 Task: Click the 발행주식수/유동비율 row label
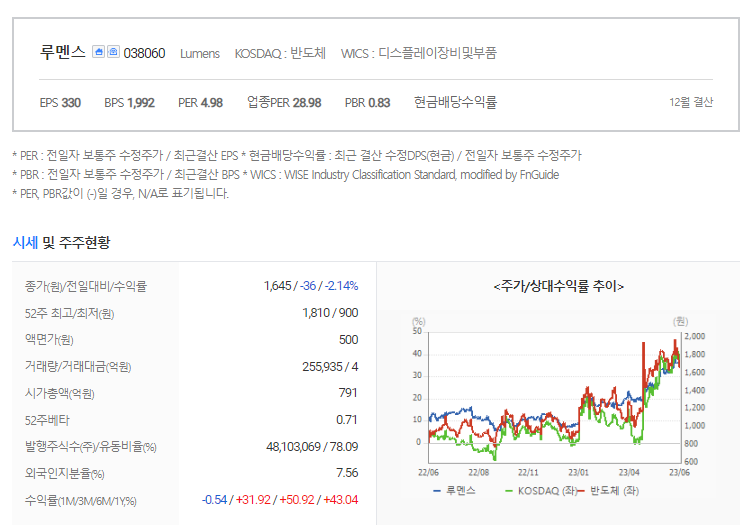[91, 447]
